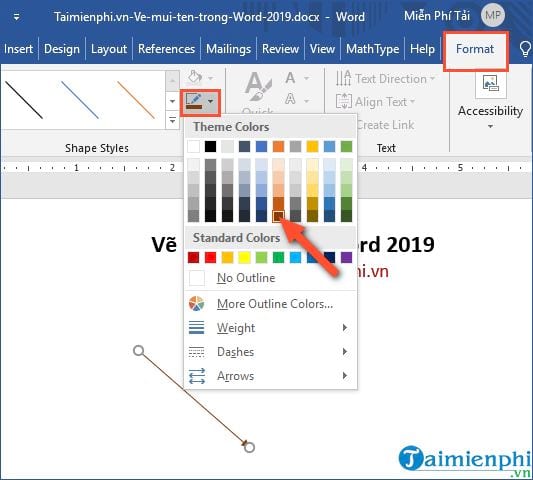Apply the black line shape style
Viewport: 533px width, 480px height.
[24, 100]
